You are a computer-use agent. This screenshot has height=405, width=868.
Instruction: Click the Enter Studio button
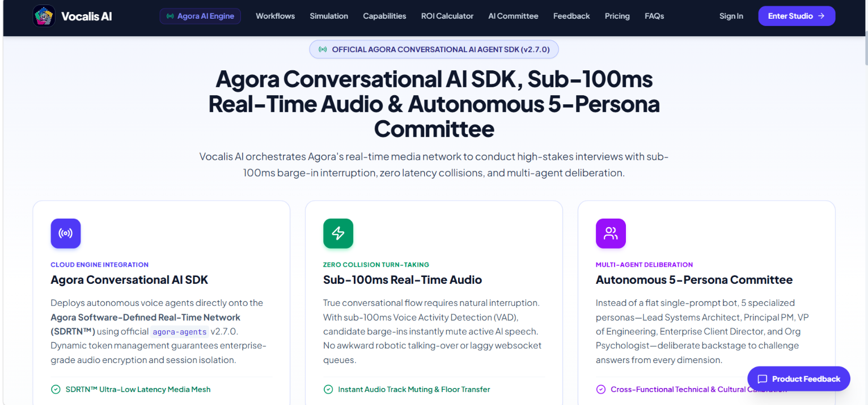pyautogui.click(x=797, y=16)
